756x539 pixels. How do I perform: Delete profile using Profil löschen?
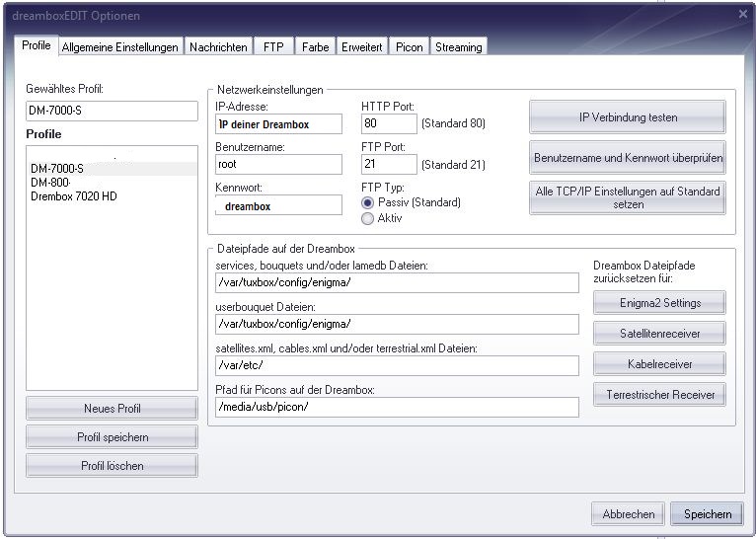coord(112,466)
